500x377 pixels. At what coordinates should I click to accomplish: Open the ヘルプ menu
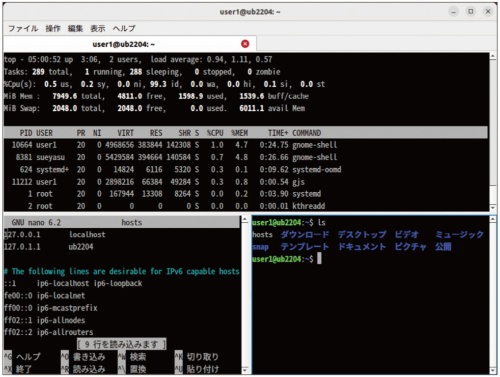click(x=124, y=29)
